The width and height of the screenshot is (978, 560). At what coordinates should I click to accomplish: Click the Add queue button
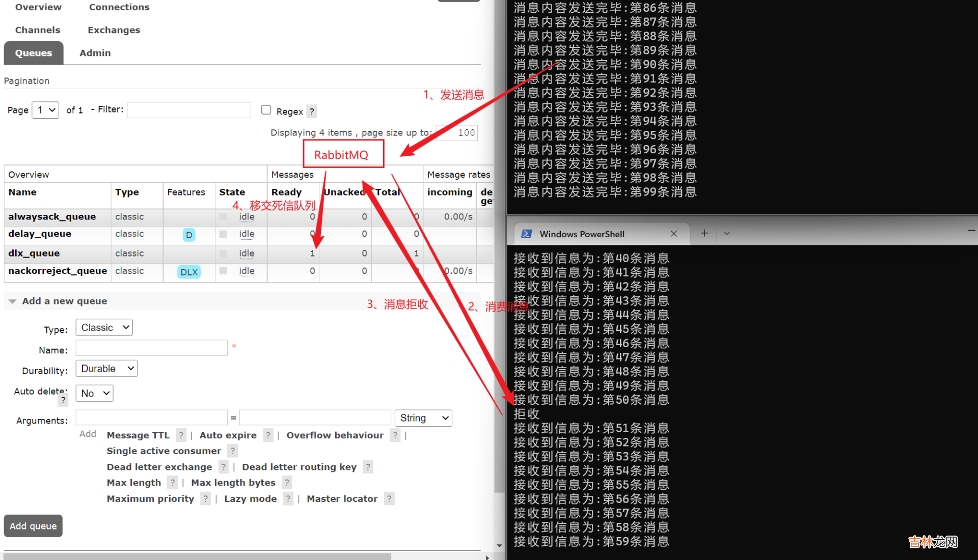tap(33, 526)
